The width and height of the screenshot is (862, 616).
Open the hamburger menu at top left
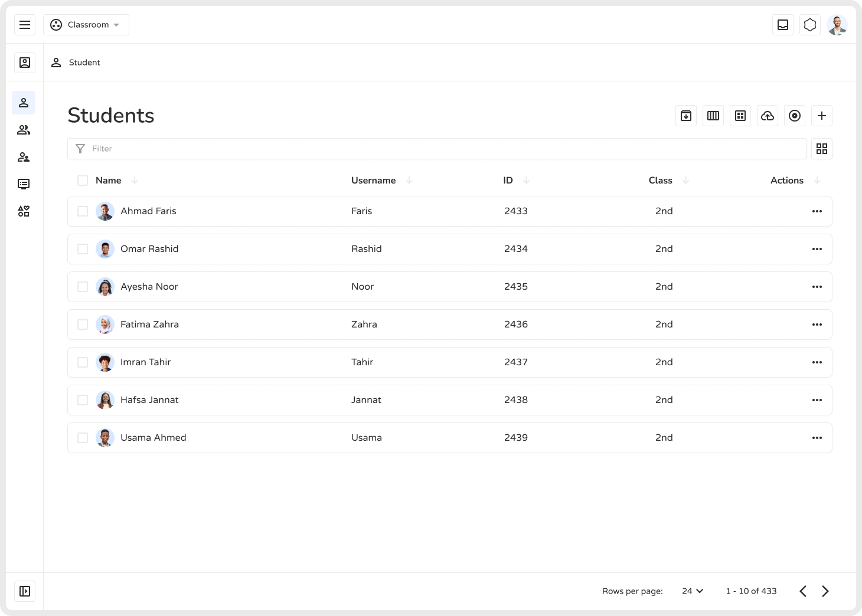click(x=25, y=25)
